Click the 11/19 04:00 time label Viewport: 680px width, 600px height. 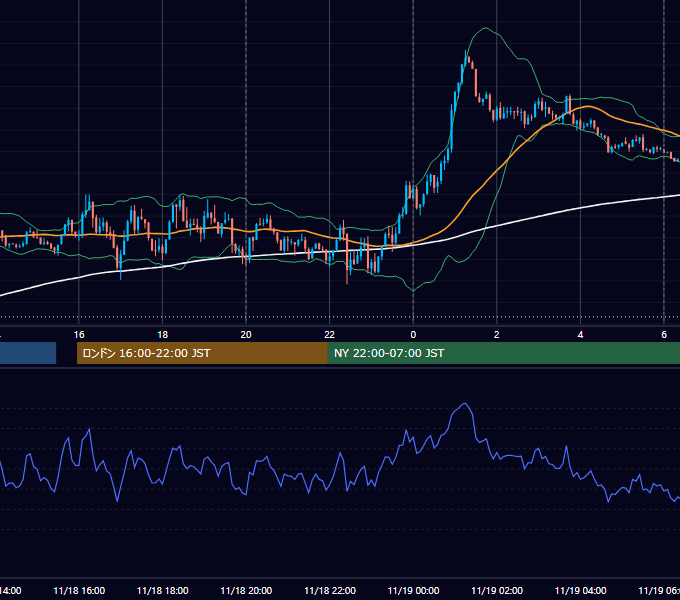pos(580,591)
